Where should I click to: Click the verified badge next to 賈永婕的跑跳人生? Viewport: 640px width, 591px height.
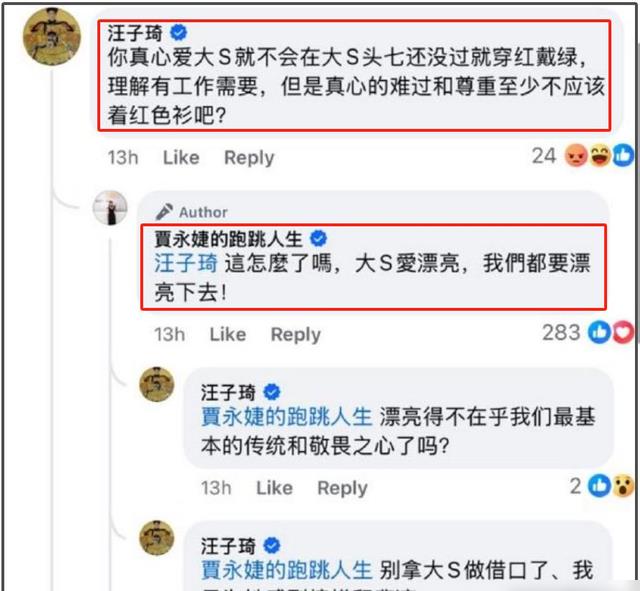[x=318, y=238]
